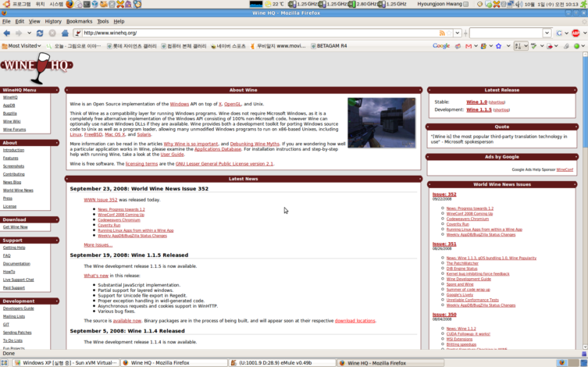Viewport: 588px width, 367px height.
Task: Reload the current page
Action: pos(40,33)
